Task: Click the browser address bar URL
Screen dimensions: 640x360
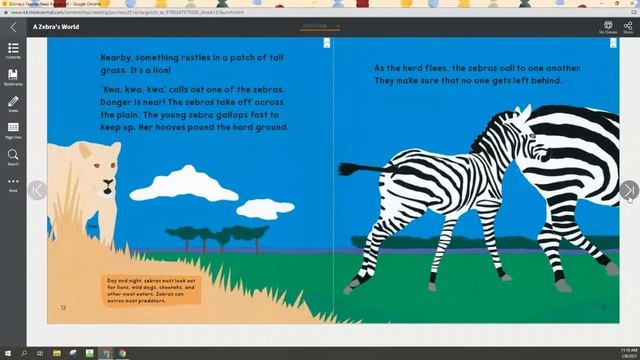Action: (127, 12)
